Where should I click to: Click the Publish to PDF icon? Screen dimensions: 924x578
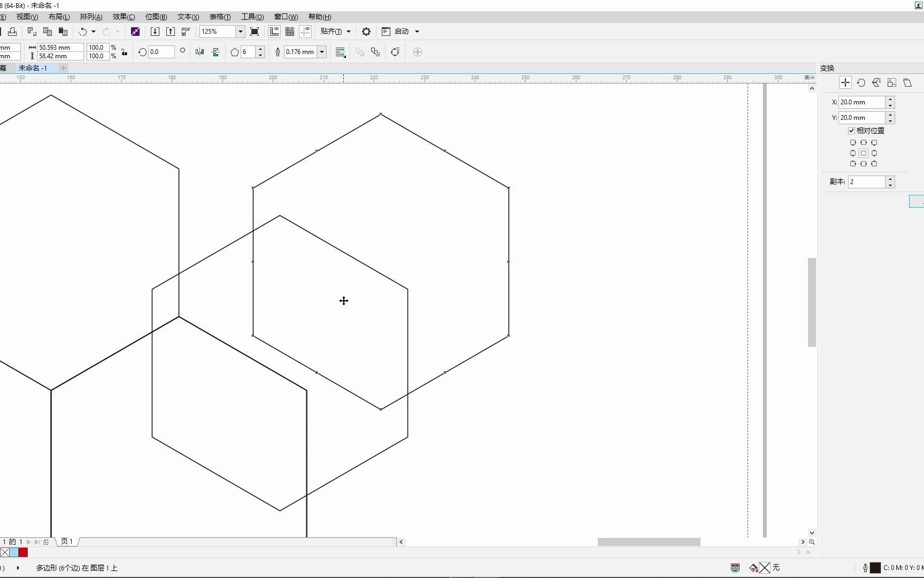coord(186,32)
